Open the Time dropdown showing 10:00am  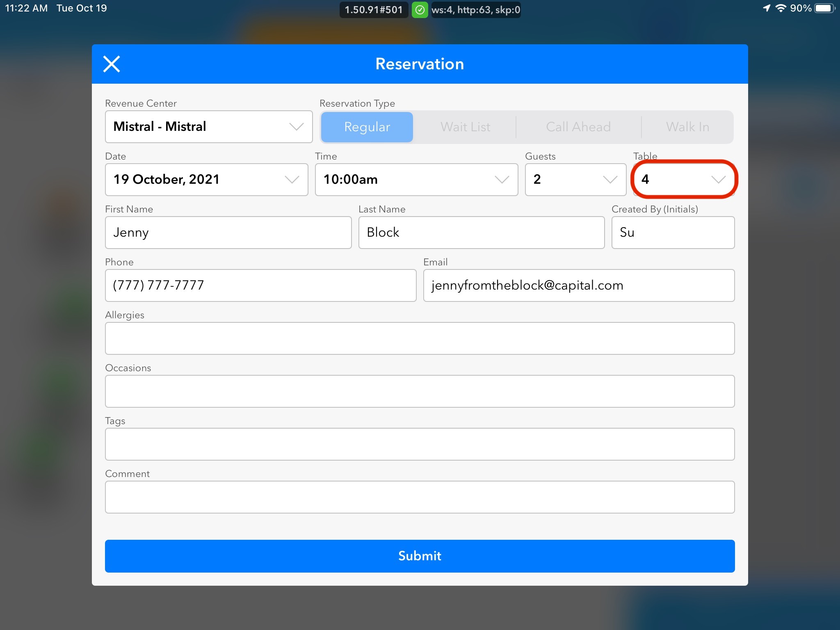click(416, 180)
